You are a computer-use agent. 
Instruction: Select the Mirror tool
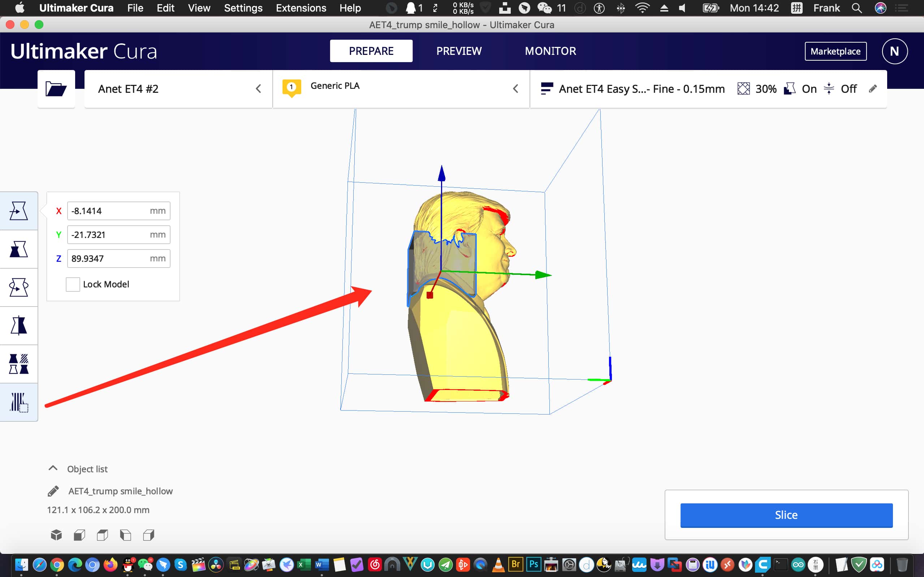(19, 326)
